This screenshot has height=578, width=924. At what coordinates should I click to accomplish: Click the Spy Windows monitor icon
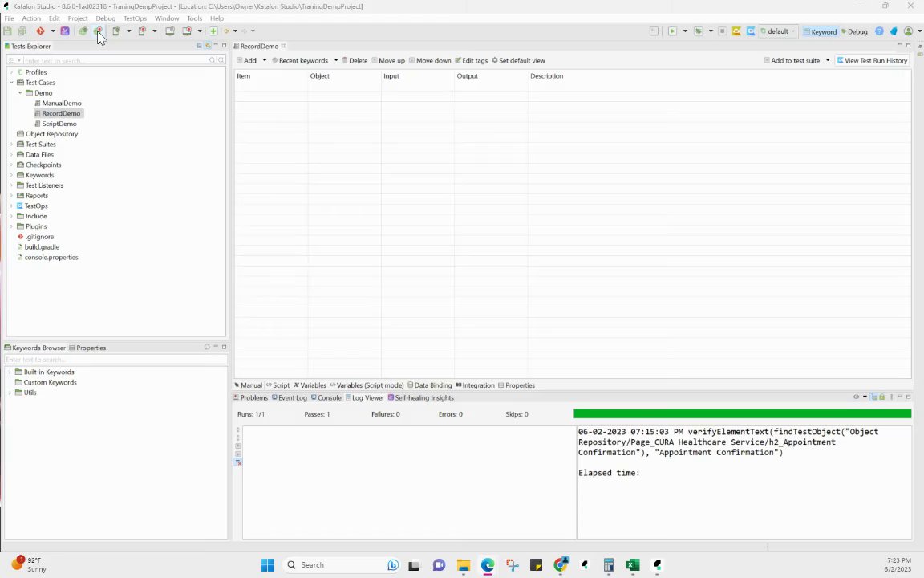[x=170, y=31]
